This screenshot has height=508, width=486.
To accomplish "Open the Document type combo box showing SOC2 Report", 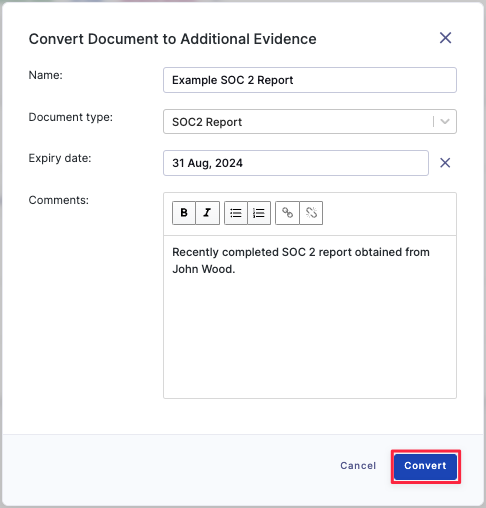I will tap(310, 122).
